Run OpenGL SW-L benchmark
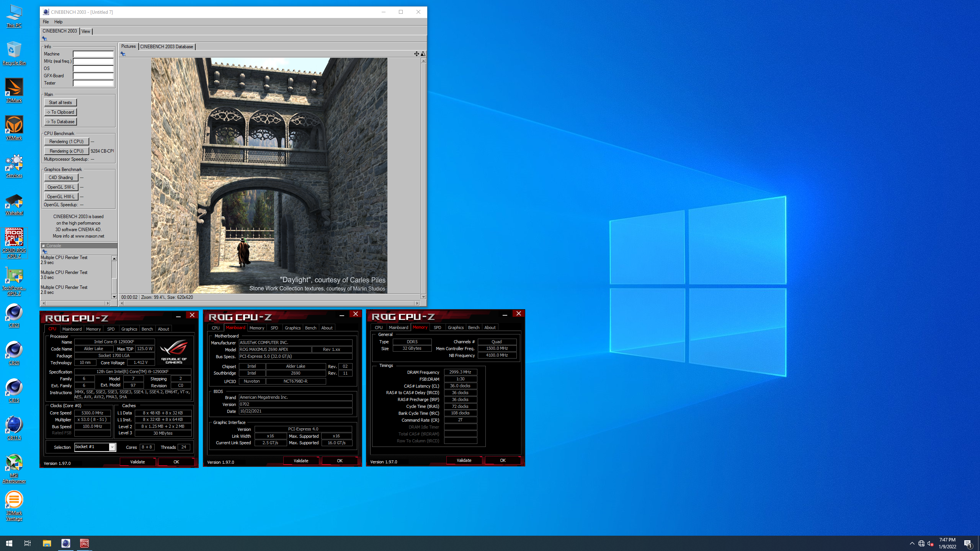980x551 pixels. pyautogui.click(x=61, y=187)
